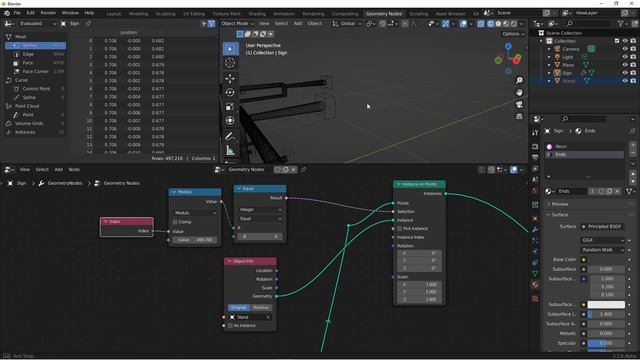This screenshot has width=640, height=360.
Task: Select the Move tool in viewport toolbar
Action: click(230, 78)
